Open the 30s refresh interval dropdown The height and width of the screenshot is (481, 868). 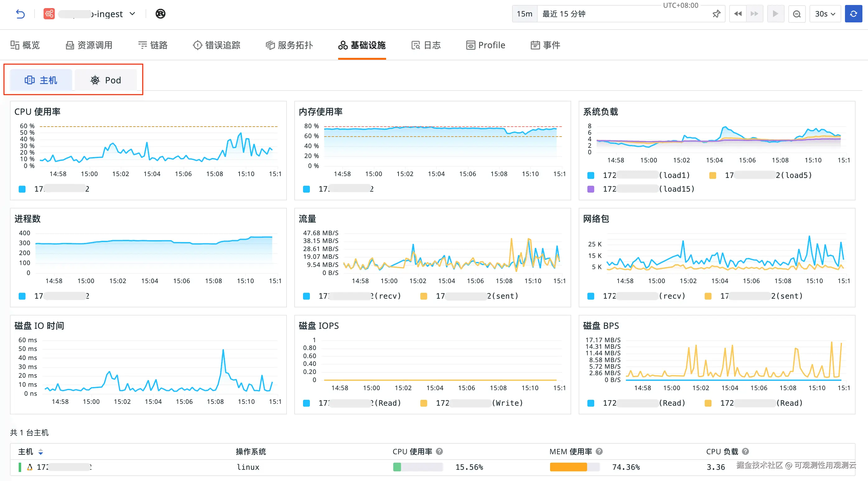[x=825, y=14]
